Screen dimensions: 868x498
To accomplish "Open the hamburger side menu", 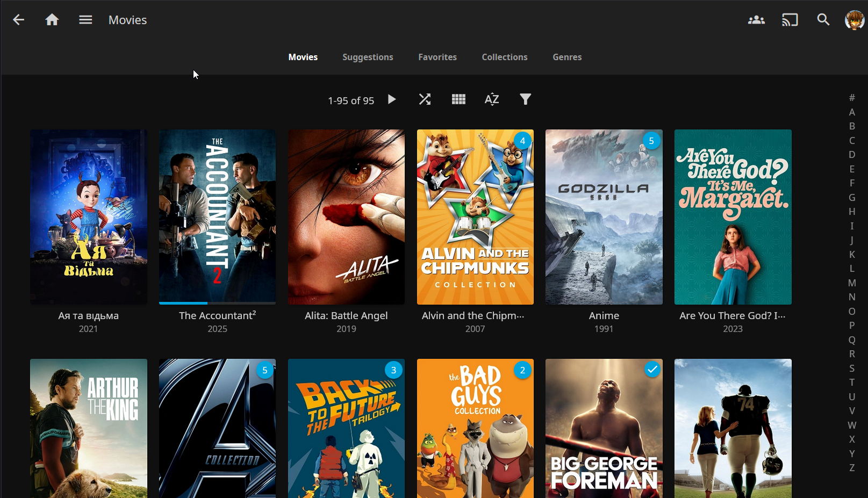I will tap(85, 20).
